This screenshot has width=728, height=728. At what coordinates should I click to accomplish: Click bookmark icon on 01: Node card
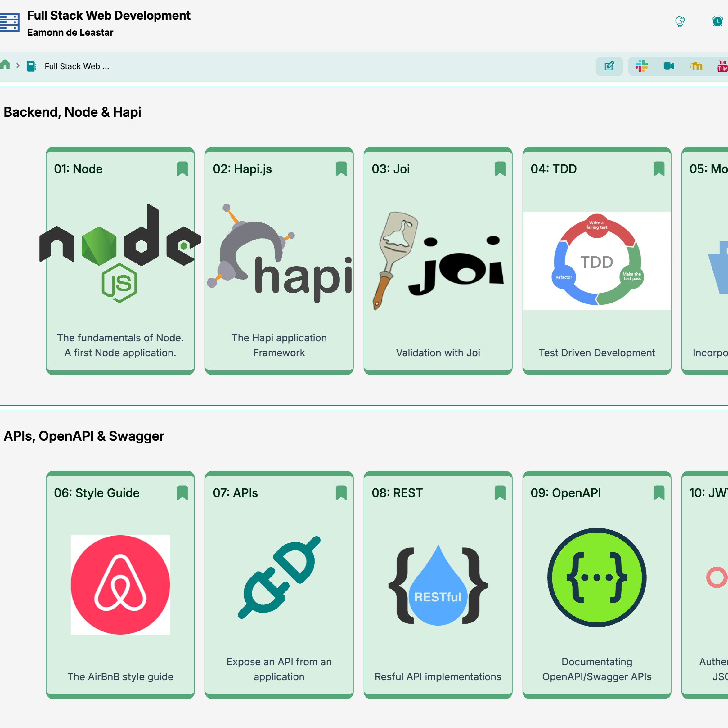182,169
